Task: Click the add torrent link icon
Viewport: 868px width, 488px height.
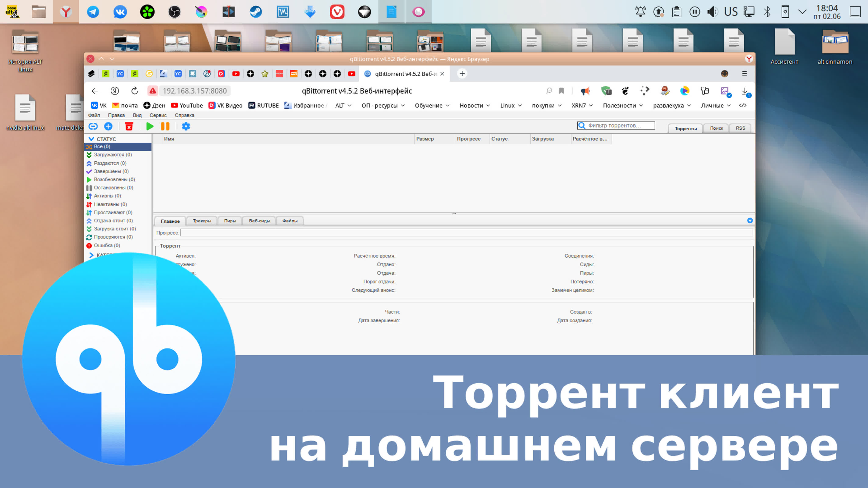Action: coord(93,126)
